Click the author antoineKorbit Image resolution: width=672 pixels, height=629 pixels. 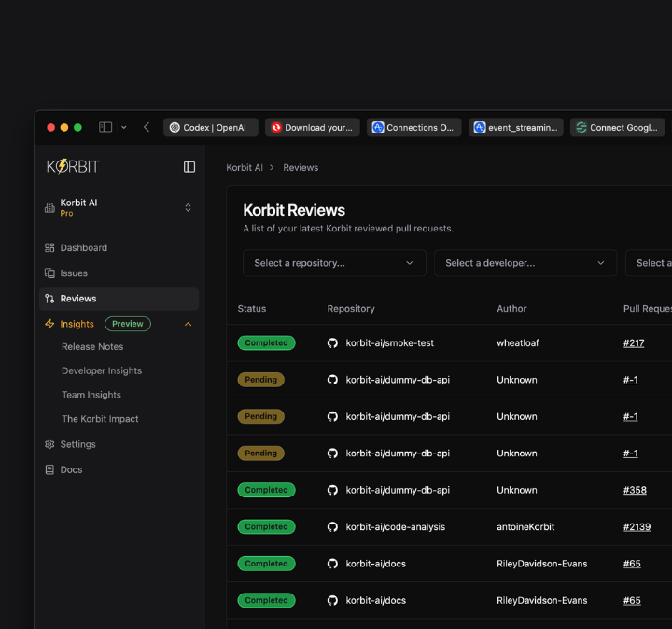[x=525, y=526]
